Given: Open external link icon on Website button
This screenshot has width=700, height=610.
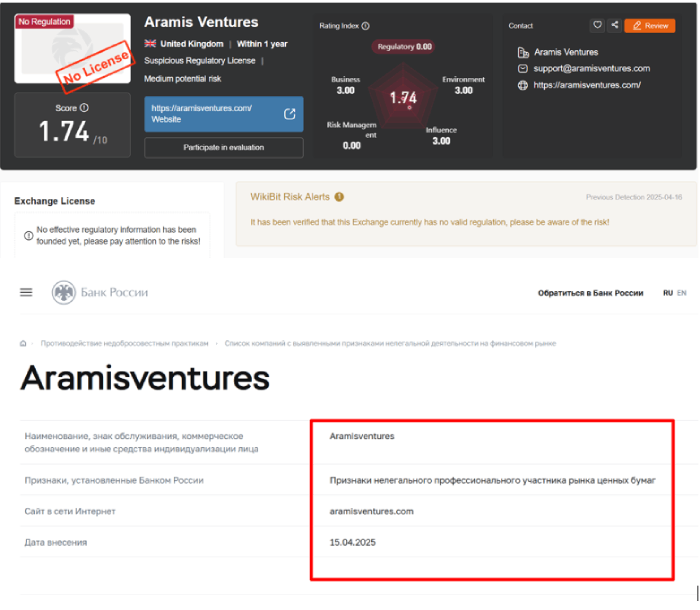Looking at the screenshot, I should [x=290, y=114].
